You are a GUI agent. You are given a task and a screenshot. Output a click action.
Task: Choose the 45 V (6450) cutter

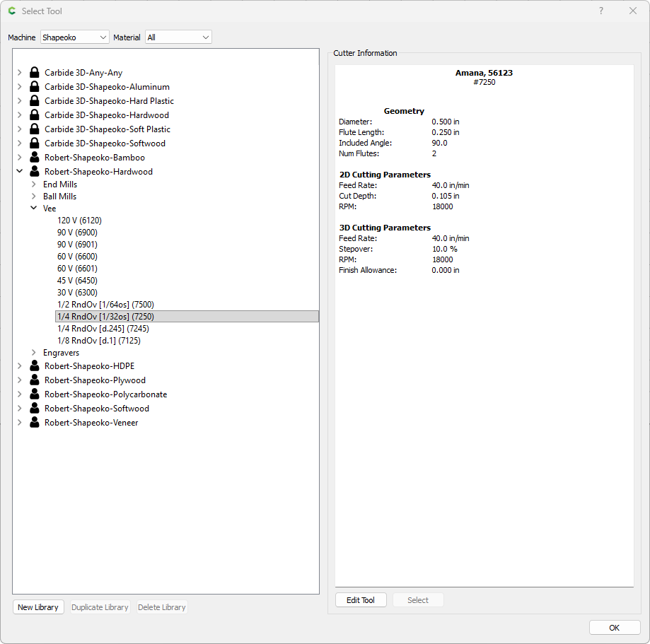(x=77, y=281)
